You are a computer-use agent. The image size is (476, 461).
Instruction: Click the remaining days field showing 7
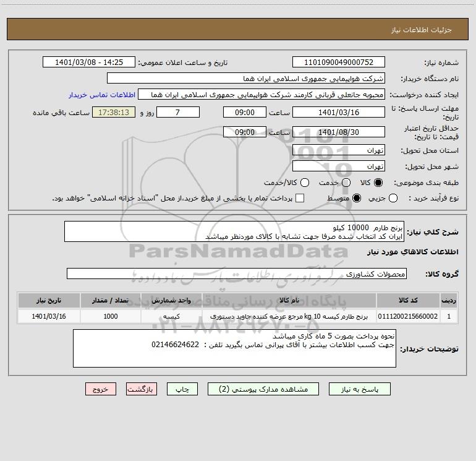tap(178, 112)
